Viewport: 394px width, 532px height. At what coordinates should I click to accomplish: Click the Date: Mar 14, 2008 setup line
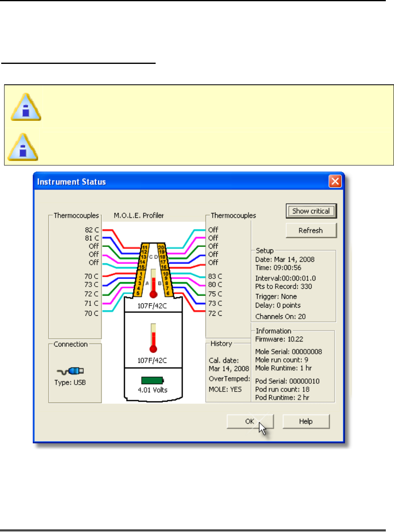click(285, 259)
